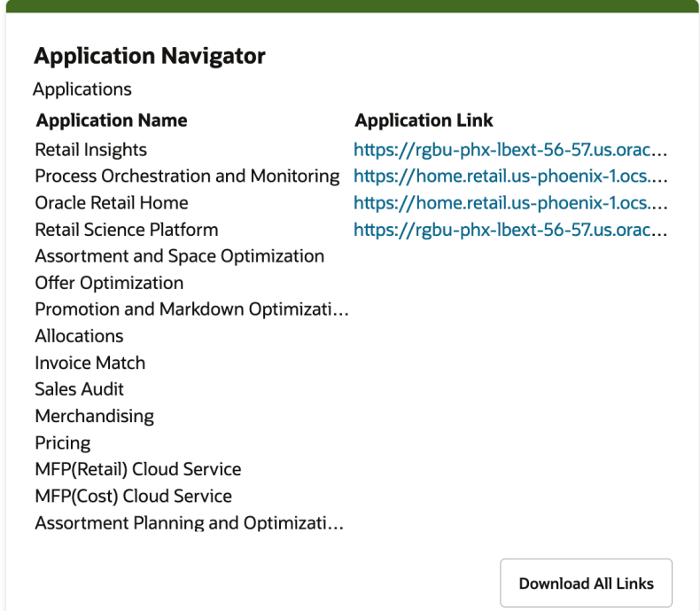The image size is (700, 611).
Task: Select Assortment and Space Optimization row
Action: pos(180,256)
